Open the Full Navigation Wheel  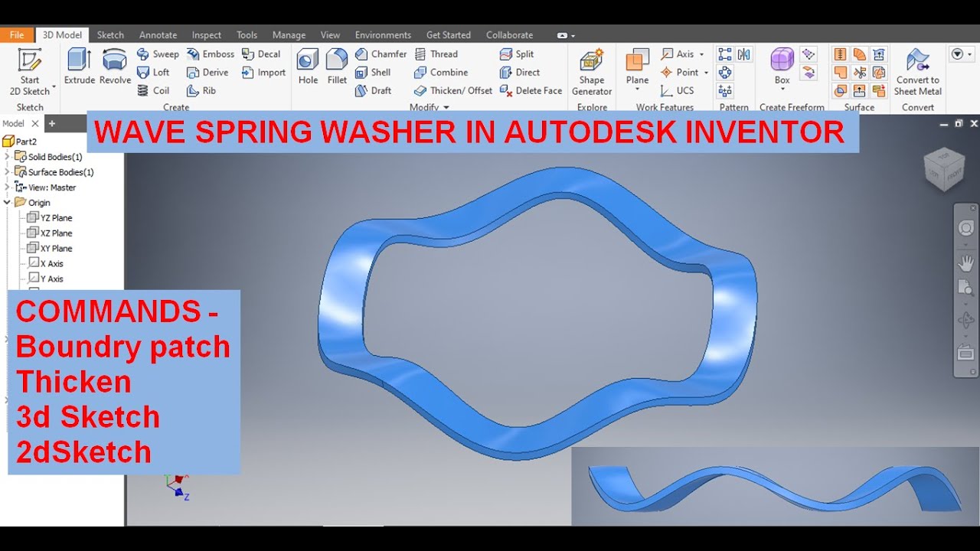(966, 228)
